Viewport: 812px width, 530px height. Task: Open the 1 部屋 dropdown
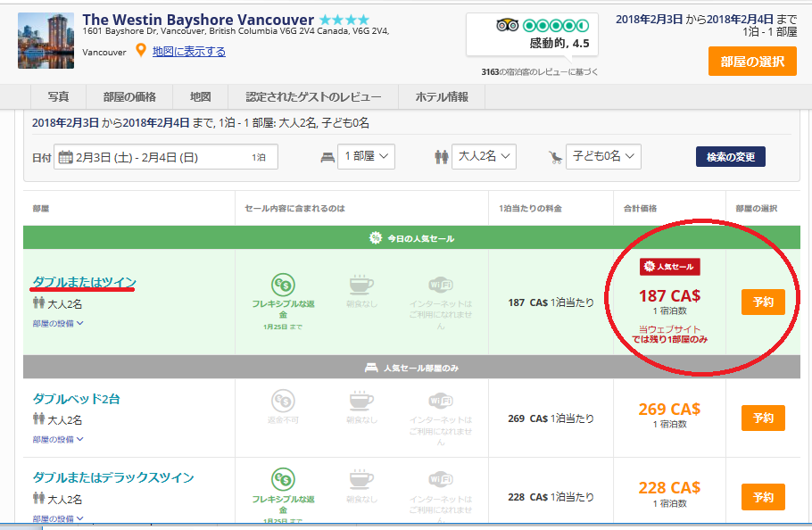click(367, 156)
